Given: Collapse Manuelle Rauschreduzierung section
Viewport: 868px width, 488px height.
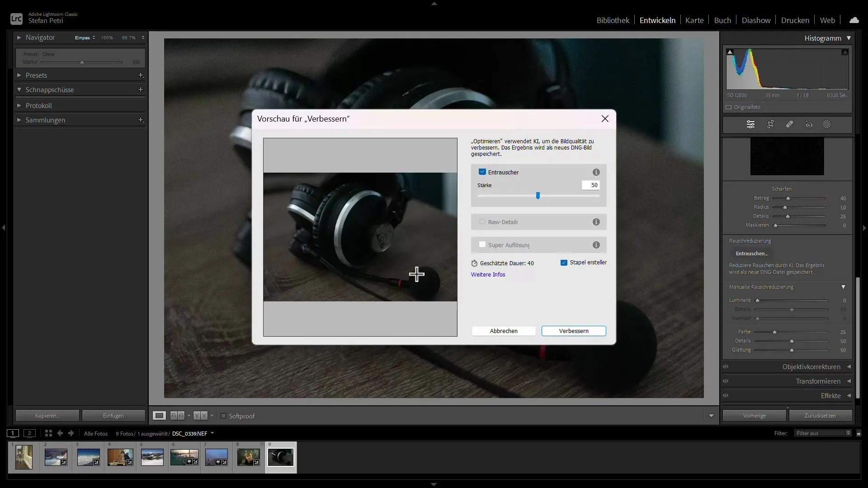Looking at the screenshot, I should (843, 287).
